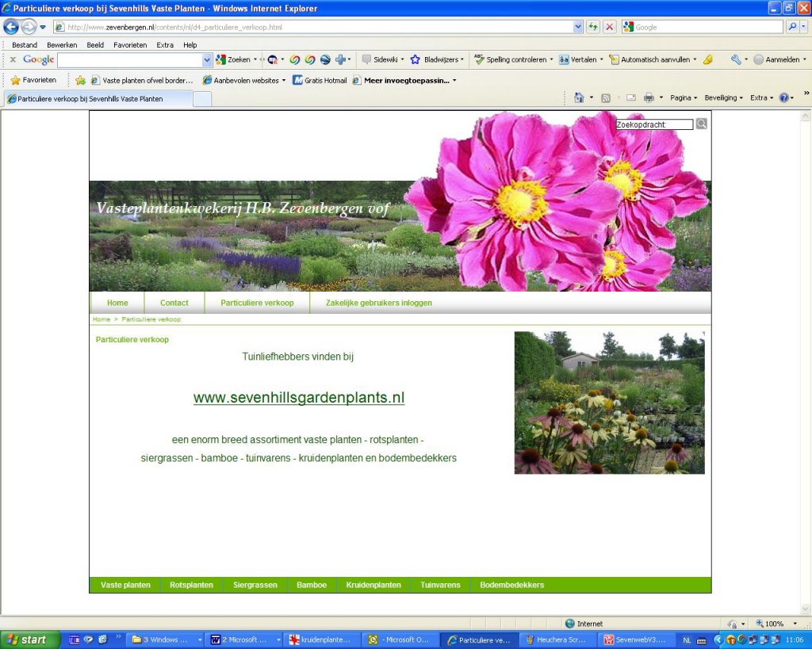This screenshot has height=649, width=812.
Task: Go to Home in the site navigation
Action: (117, 303)
